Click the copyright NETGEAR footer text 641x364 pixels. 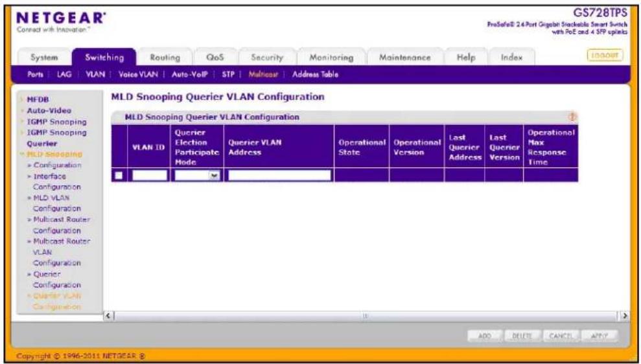(x=80, y=356)
